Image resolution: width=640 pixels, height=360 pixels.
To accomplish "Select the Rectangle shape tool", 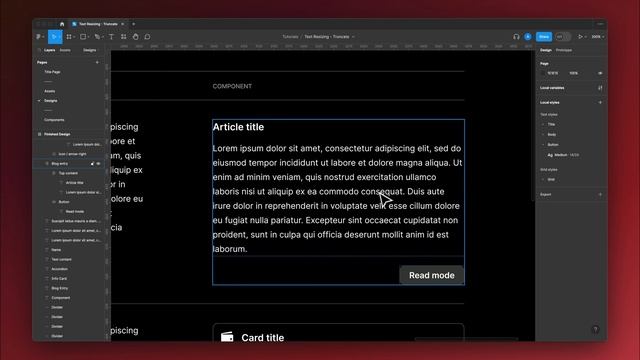I will tap(83, 37).
